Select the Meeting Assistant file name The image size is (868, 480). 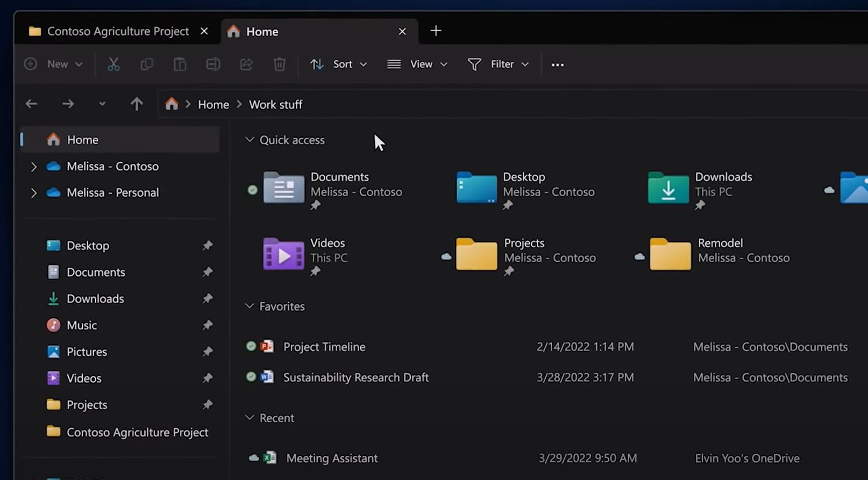(332, 458)
